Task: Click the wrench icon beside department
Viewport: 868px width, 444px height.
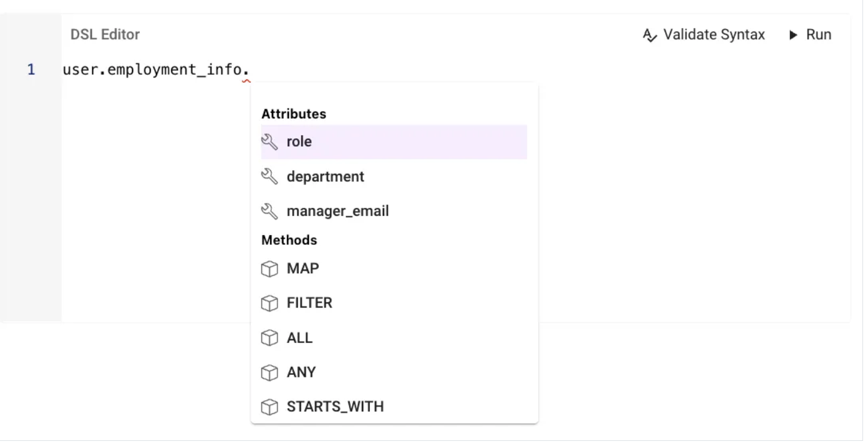Action: (x=269, y=177)
